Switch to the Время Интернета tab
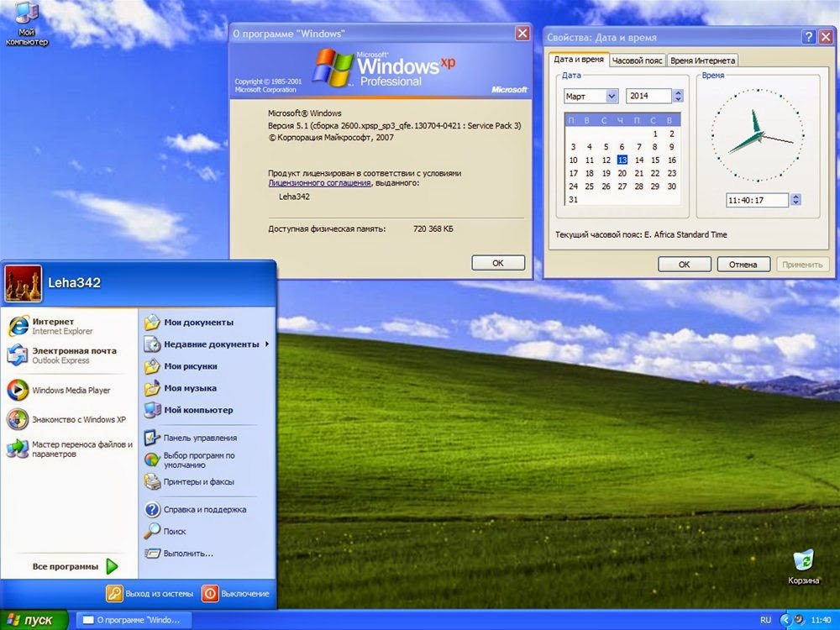 (702, 60)
